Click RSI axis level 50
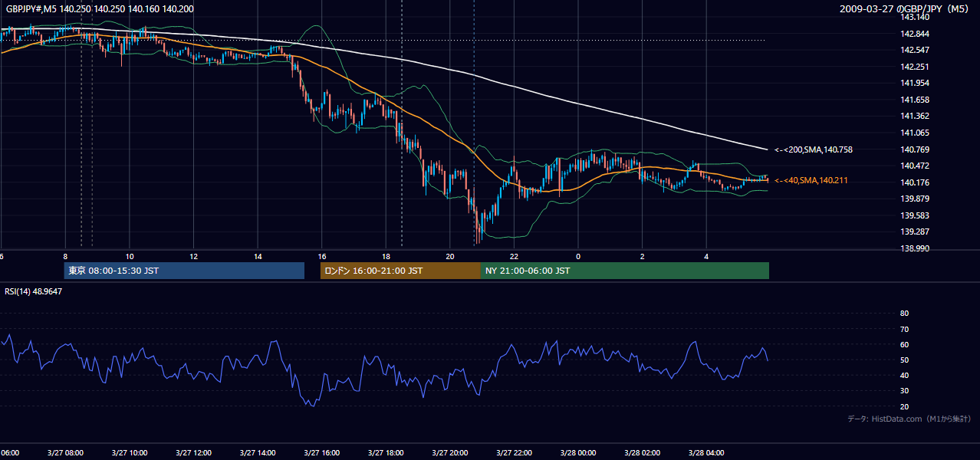Viewport: 980px width, 460px height. coord(905,360)
